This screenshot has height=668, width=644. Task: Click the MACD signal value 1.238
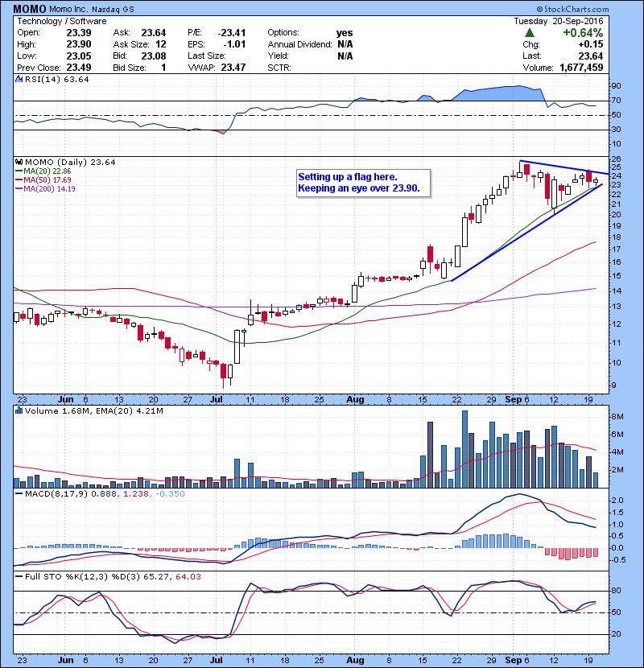(x=135, y=493)
